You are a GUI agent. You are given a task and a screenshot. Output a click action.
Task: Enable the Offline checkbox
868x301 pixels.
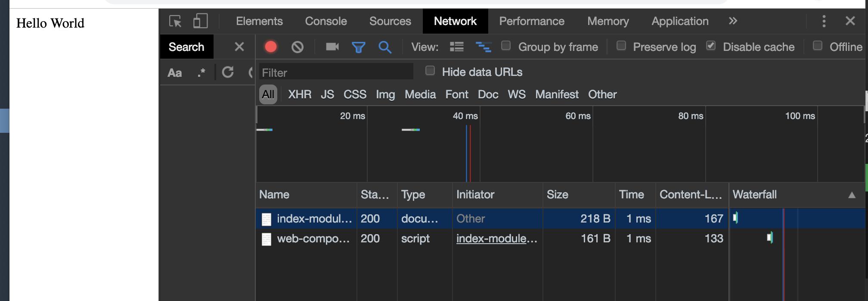(817, 45)
